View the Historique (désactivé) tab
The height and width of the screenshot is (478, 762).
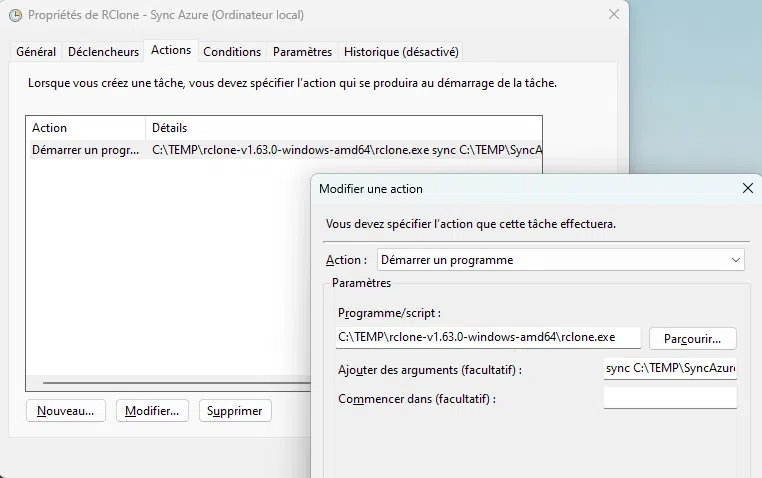tap(401, 51)
